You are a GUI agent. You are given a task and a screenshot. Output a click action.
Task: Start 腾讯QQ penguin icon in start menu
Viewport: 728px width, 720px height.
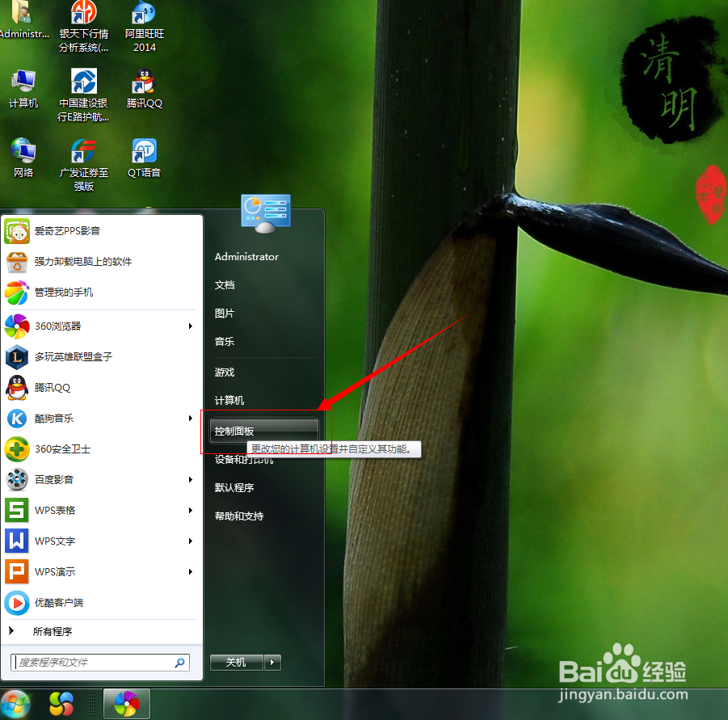(x=17, y=388)
